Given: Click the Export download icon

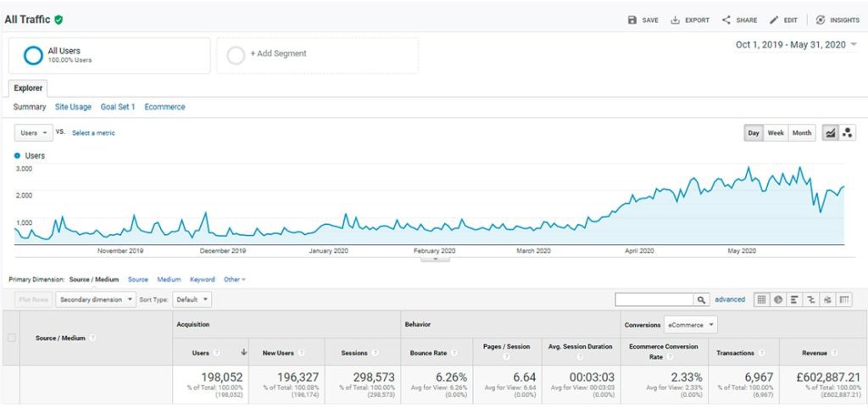Looking at the screenshot, I should point(676,20).
